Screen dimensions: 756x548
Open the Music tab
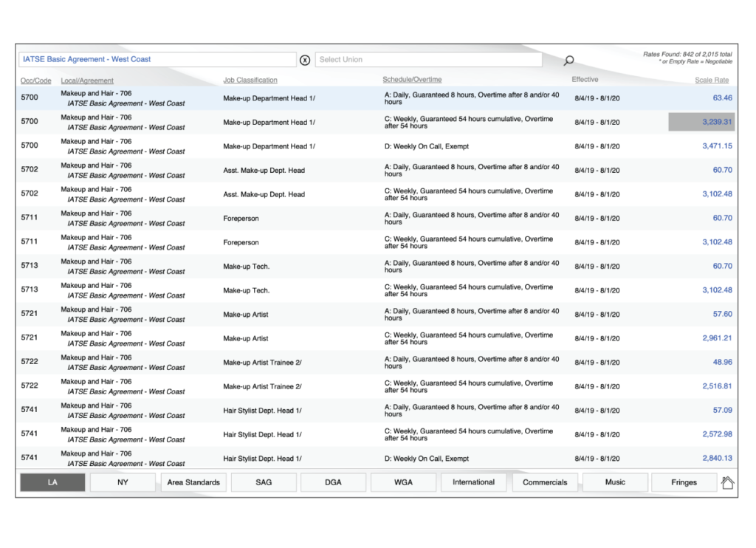tap(615, 482)
